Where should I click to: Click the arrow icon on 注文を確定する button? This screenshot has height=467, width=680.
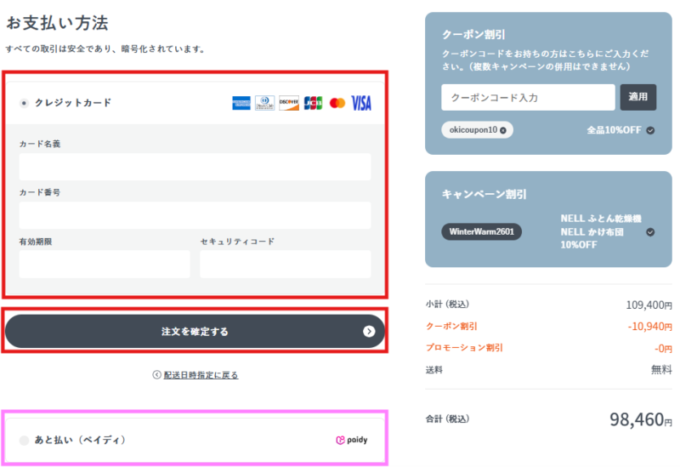tap(369, 331)
